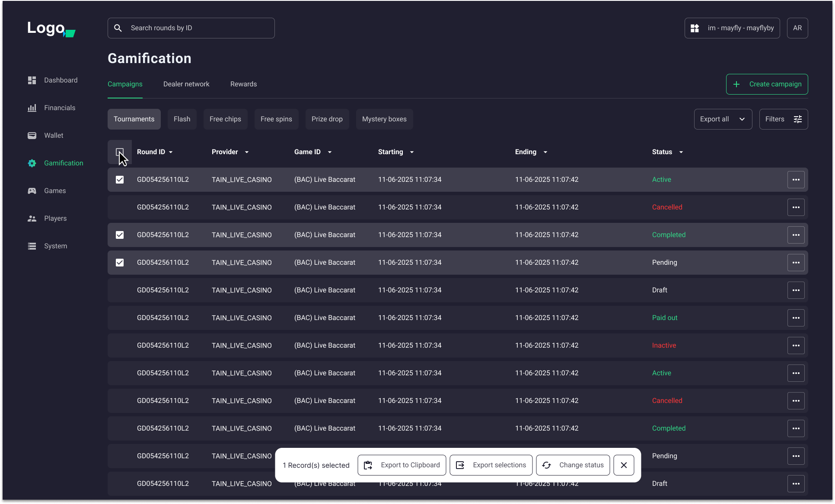The width and height of the screenshot is (835, 504).
Task: Open the row actions menu for the Draft round
Action: (796, 290)
